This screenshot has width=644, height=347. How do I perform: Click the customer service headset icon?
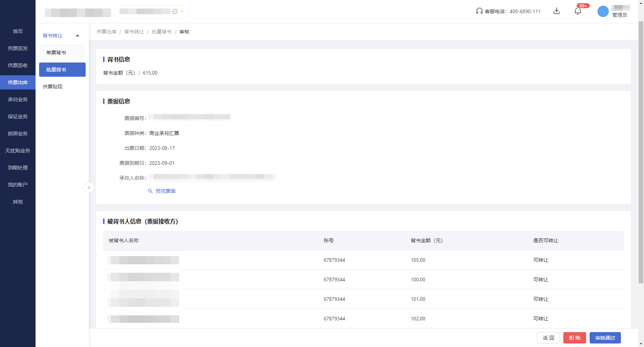tap(479, 11)
